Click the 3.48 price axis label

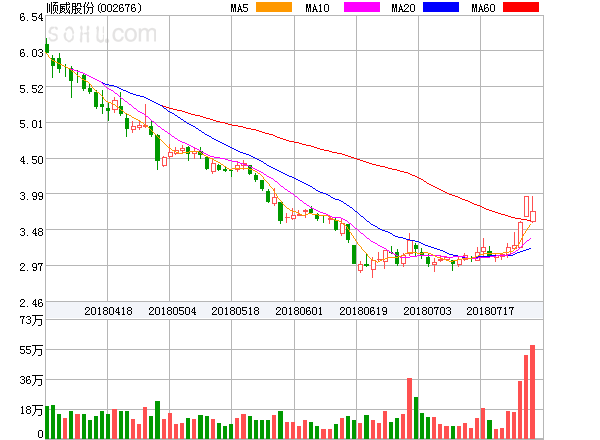pyautogui.click(x=31, y=232)
